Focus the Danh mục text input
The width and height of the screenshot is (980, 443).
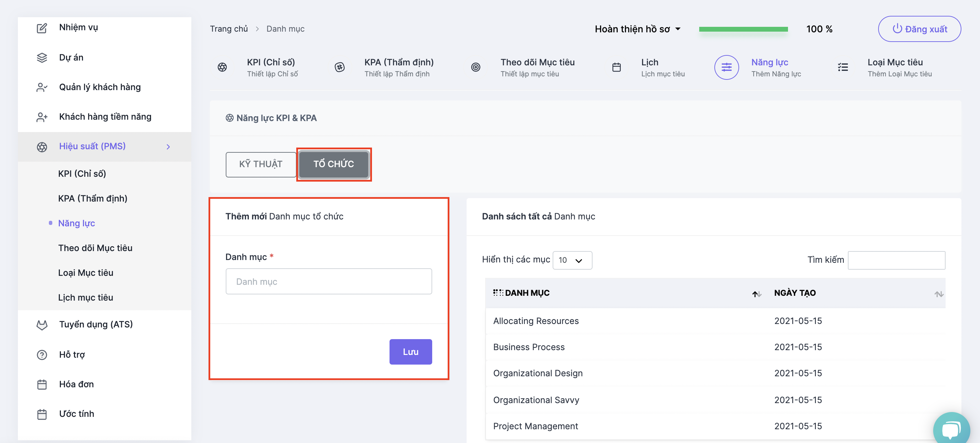(x=329, y=281)
